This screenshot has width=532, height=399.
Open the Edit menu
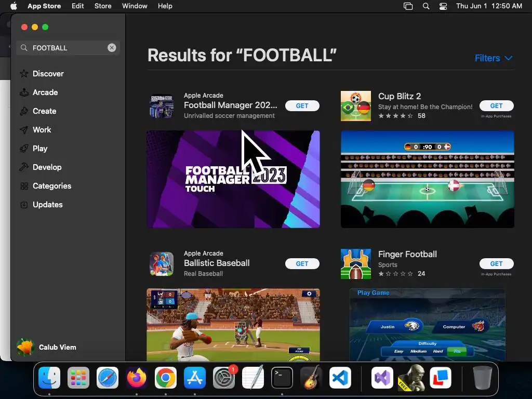(x=78, y=6)
